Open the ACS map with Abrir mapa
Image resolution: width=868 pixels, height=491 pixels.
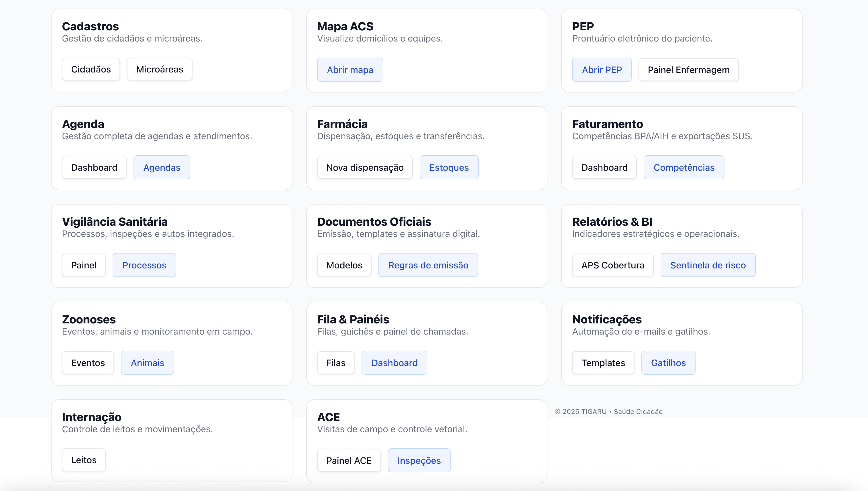tap(350, 70)
